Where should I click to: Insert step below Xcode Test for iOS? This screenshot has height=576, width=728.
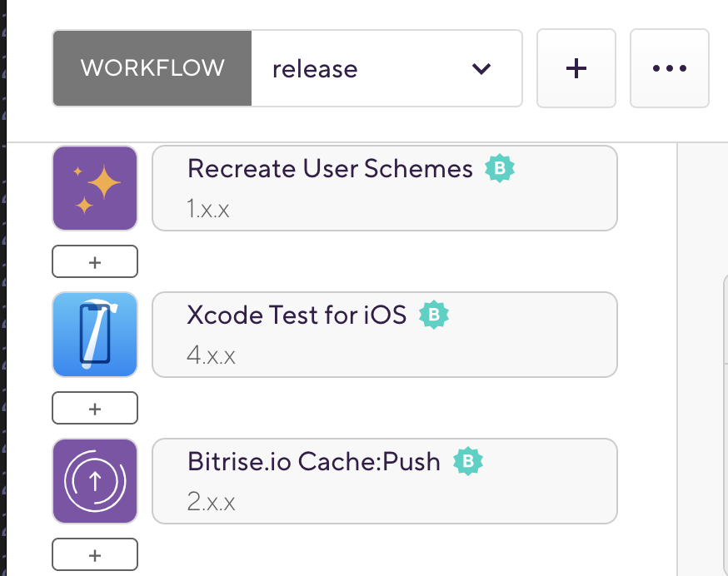[x=95, y=409]
